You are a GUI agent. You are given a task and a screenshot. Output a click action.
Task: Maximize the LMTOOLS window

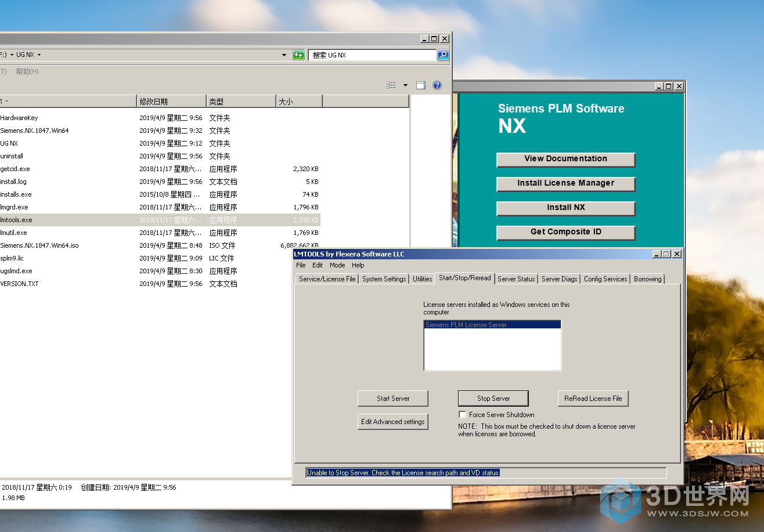point(666,254)
